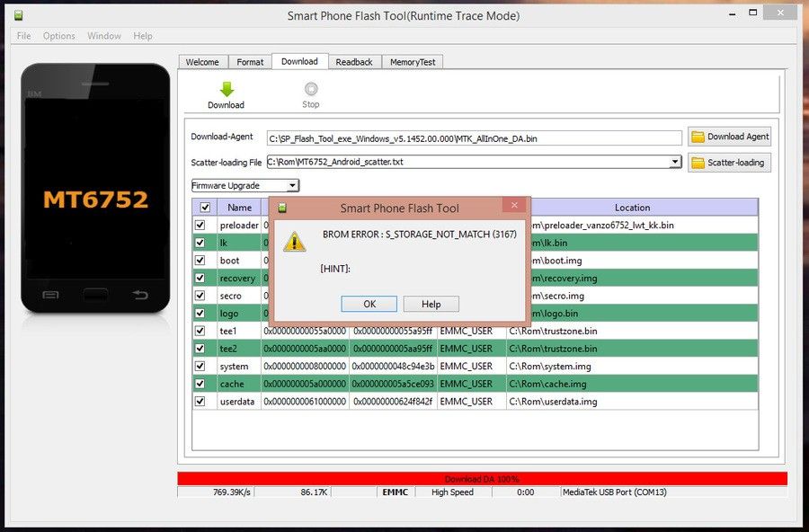Uncheck the boot partition checkbox

coord(200,260)
